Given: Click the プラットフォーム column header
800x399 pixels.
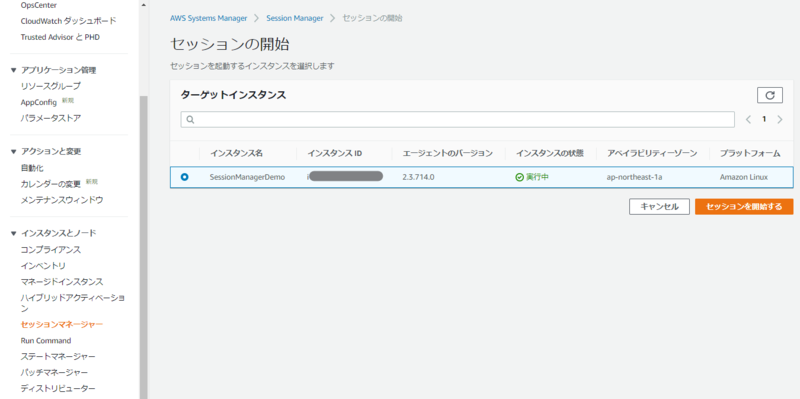Looking at the screenshot, I should click(750, 153).
